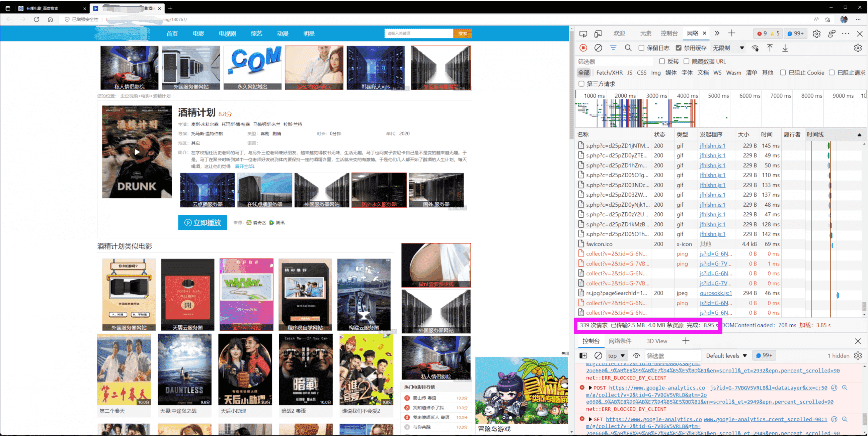Check the 已阻止 Cookie filter

coord(783,72)
